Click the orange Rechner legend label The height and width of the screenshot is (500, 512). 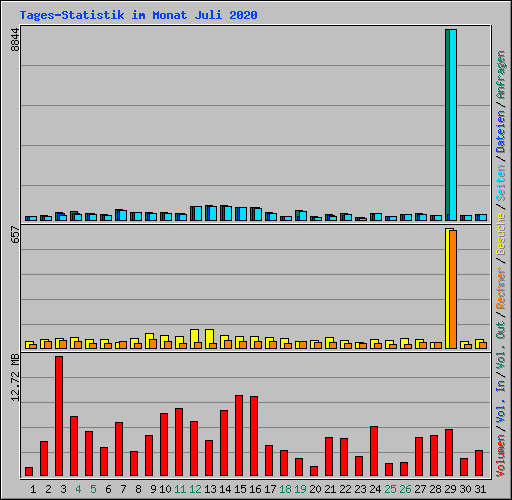(501, 288)
